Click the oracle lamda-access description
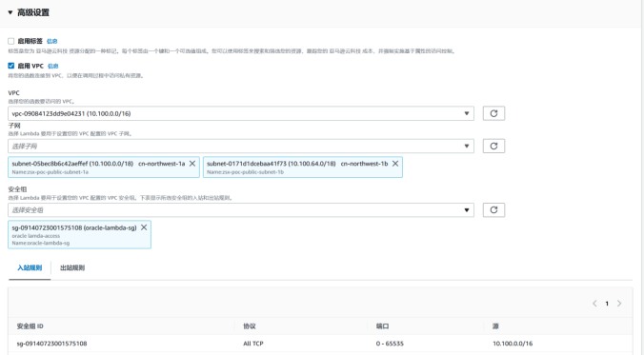The height and width of the screenshot is (355, 644). (x=36, y=236)
